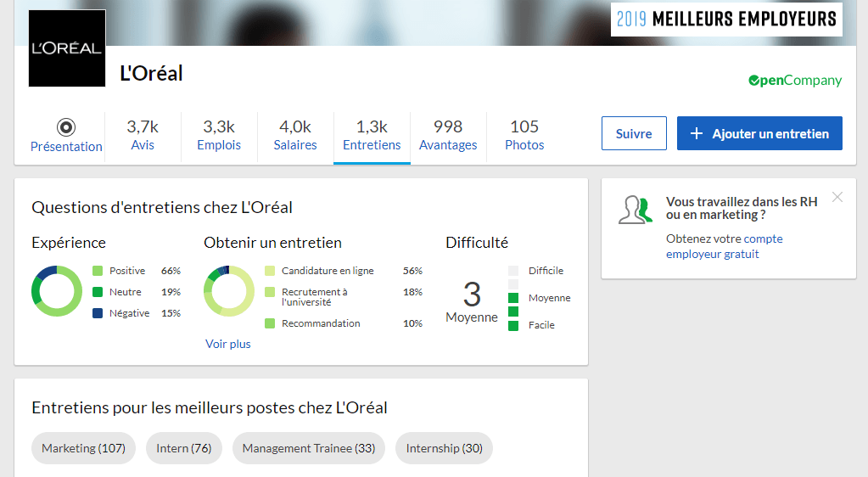Click the two-person employer silhouette icon

[636, 210]
